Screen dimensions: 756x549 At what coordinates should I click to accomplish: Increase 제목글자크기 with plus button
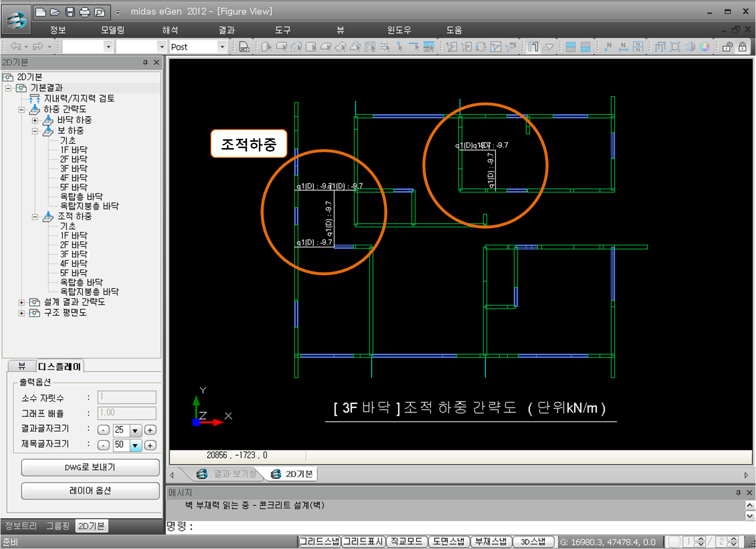point(150,445)
